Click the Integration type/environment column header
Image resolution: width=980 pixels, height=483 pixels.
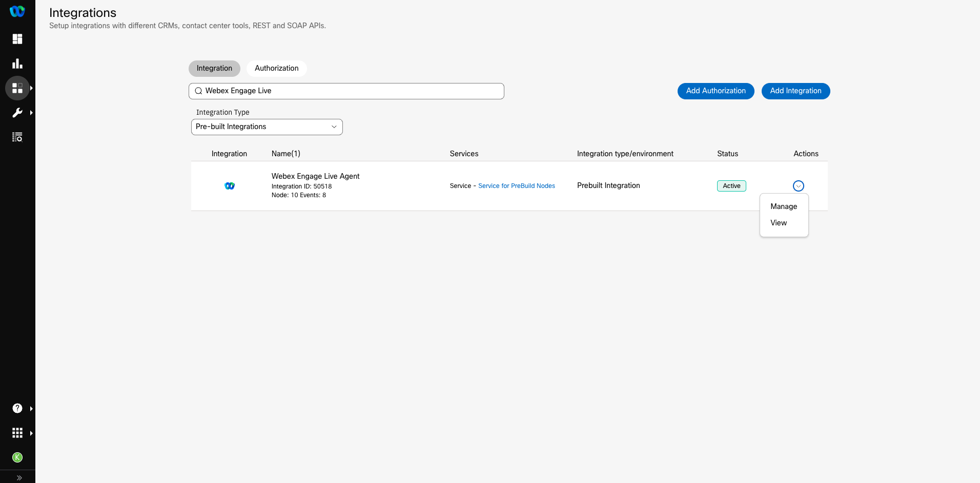[x=625, y=154]
